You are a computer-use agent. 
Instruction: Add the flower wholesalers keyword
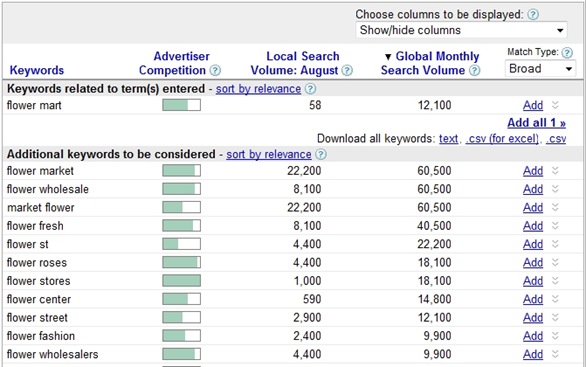click(533, 354)
